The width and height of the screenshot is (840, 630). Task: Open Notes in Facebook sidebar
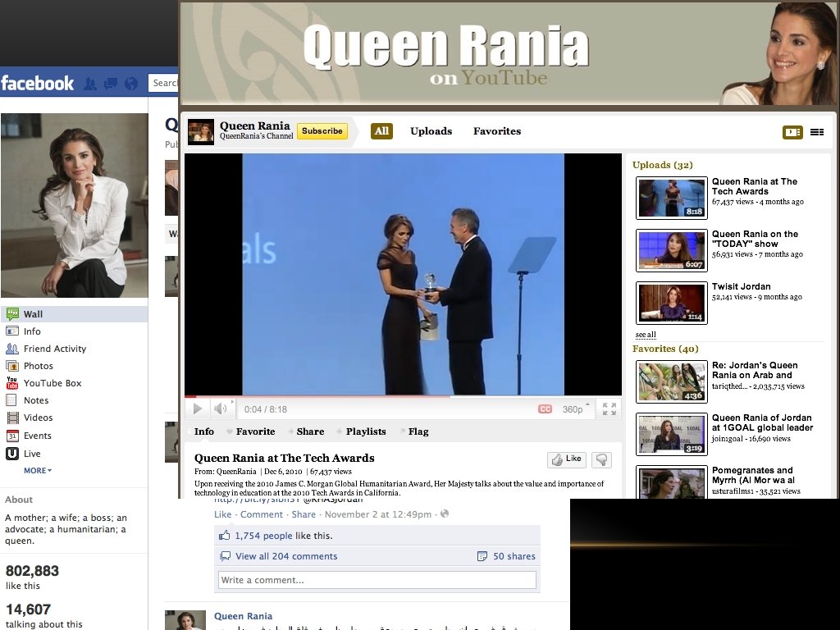click(36, 399)
